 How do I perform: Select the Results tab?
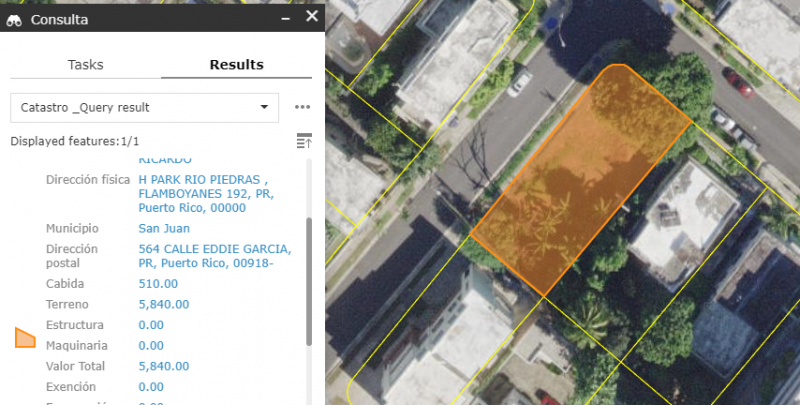click(236, 65)
